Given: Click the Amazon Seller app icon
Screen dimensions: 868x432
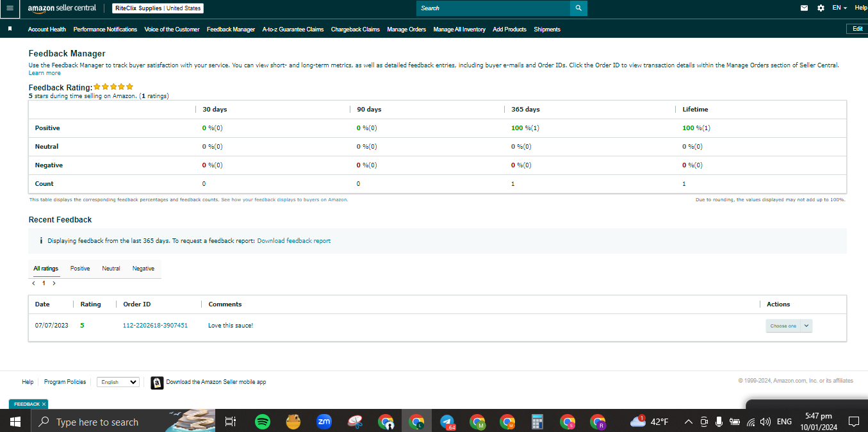Looking at the screenshot, I should [x=157, y=383].
